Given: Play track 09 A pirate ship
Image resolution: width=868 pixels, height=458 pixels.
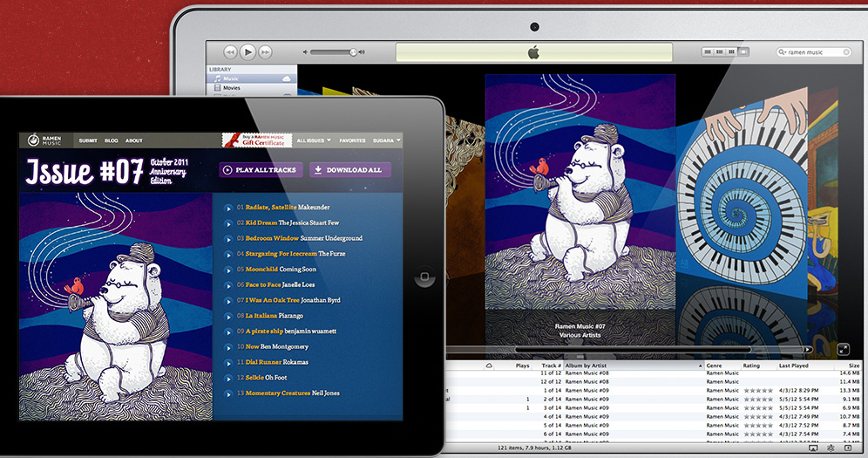Looking at the screenshot, I should (x=228, y=332).
